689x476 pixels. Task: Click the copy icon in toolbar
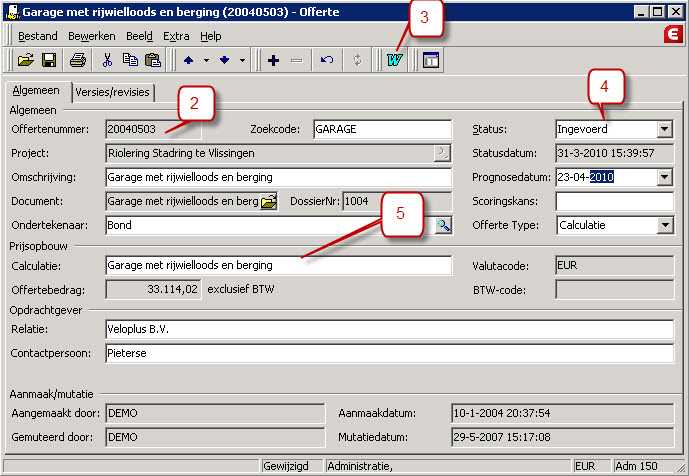[129, 60]
